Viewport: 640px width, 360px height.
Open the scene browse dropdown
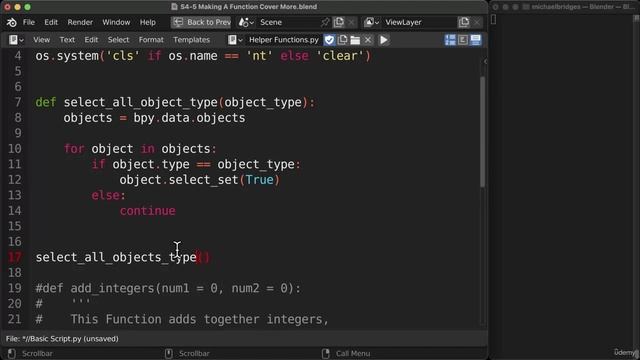[x=246, y=22]
